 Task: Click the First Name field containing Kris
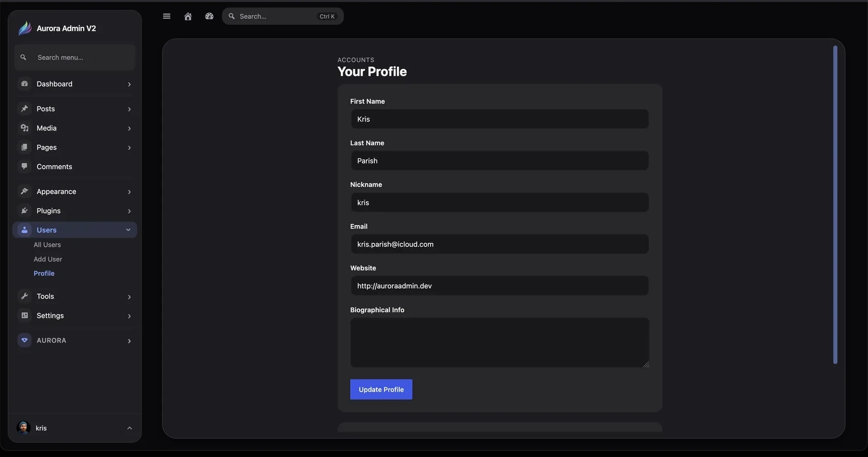[500, 119]
